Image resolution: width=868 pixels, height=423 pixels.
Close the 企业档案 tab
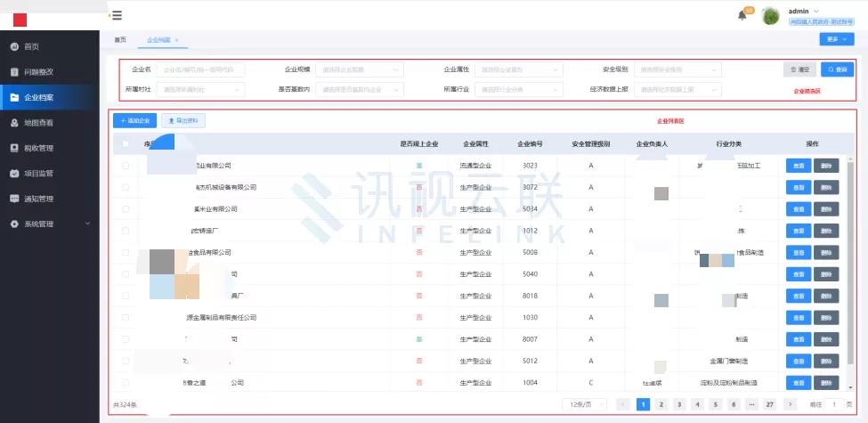pyautogui.click(x=176, y=40)
